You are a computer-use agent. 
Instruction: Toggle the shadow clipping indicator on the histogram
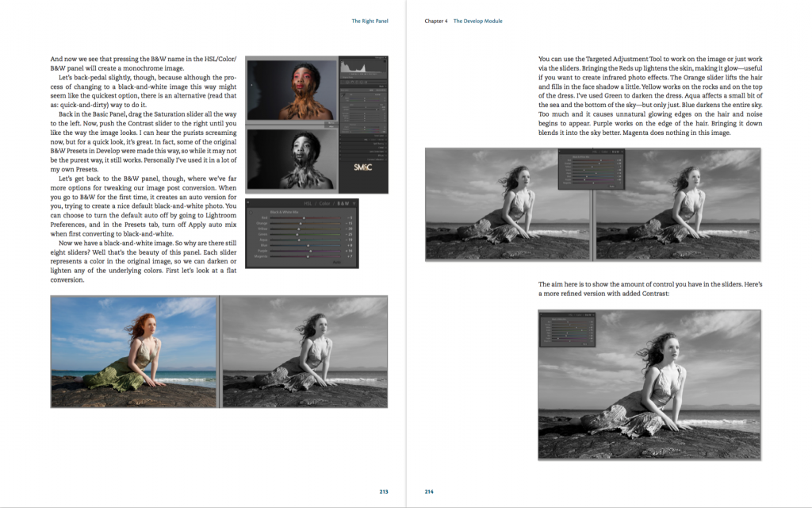pos(343,61)
